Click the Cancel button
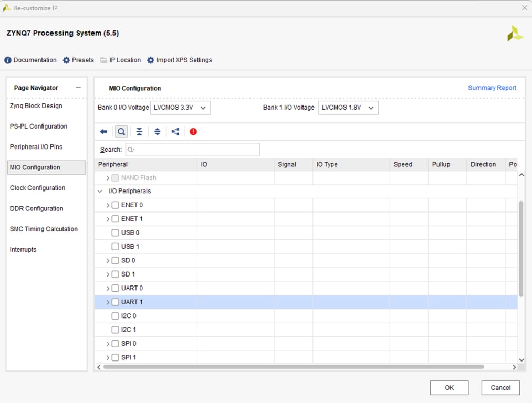The height and width of the screenshot is (403, 532). [500, 387]
